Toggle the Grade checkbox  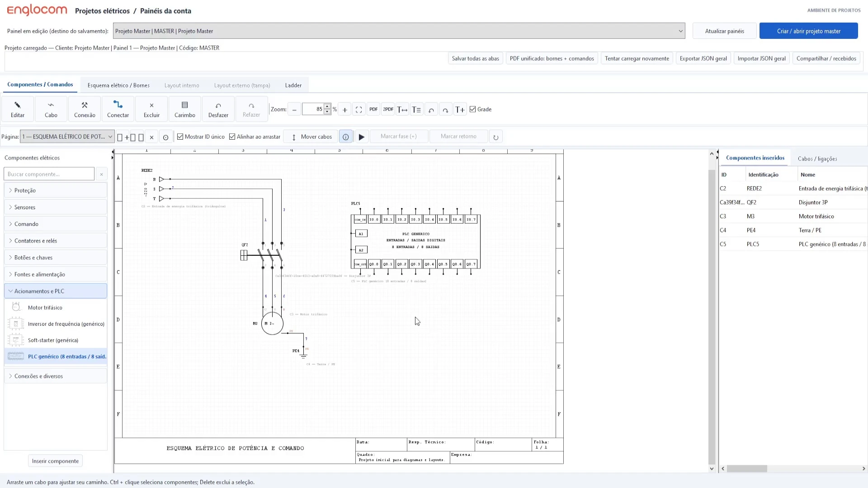pyautogui.click(x=473, y=109)
